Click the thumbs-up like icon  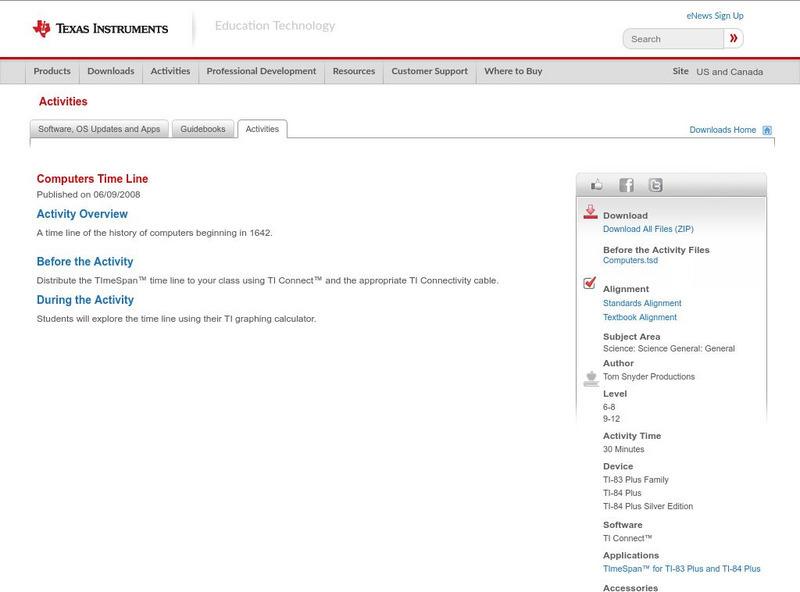pos(597,185)
